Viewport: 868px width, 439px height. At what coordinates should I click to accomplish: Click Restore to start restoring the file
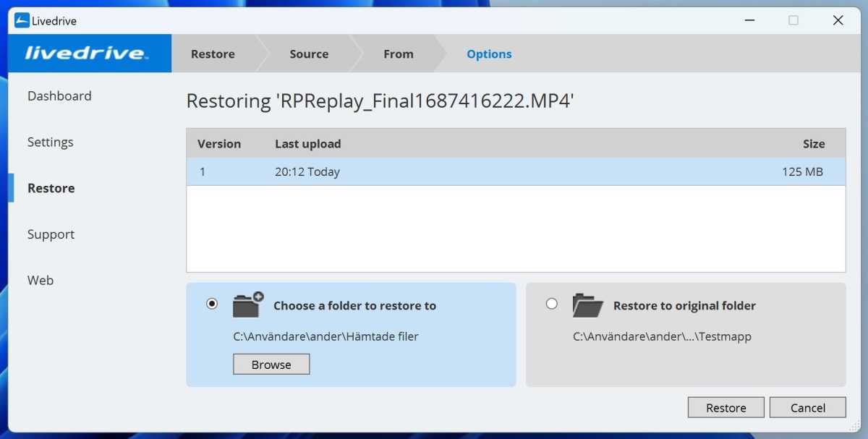click(x=726, y=406)
